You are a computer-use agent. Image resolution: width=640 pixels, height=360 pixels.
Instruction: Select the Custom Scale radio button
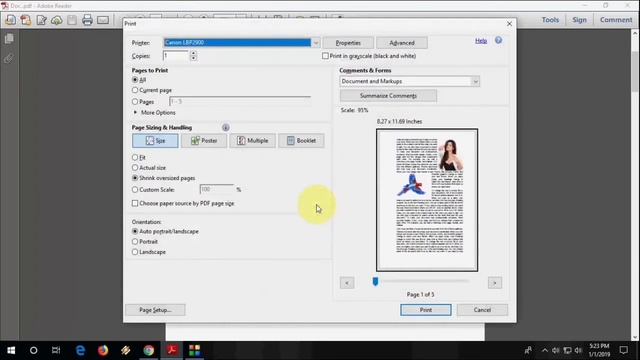(135, 189)
